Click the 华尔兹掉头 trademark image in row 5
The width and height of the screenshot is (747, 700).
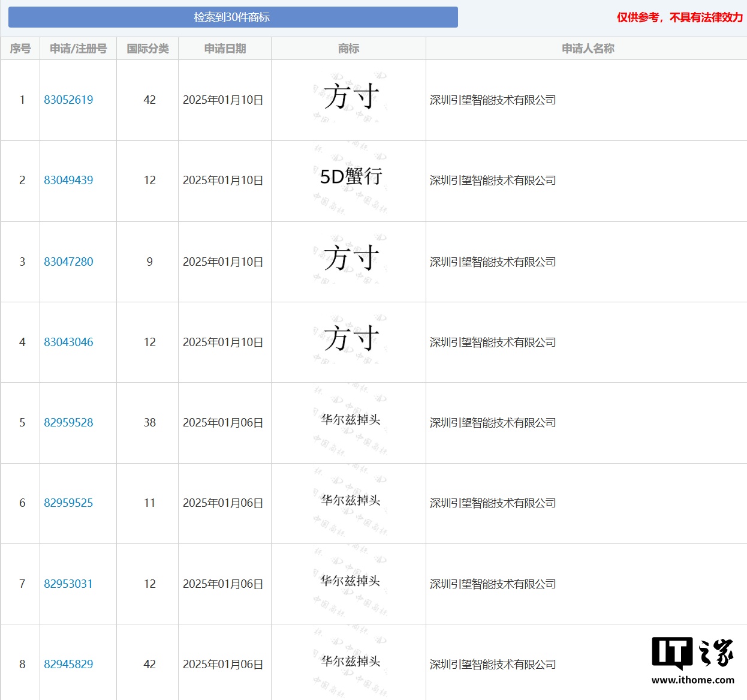coord(350,420)
